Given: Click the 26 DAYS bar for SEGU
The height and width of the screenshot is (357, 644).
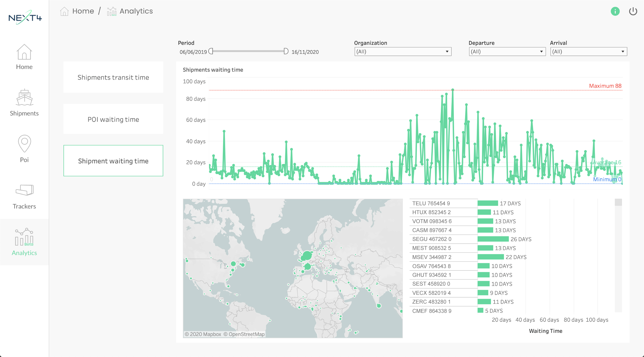Looking at the screenshot, I should pyautogui.click(x=493, y=239).
